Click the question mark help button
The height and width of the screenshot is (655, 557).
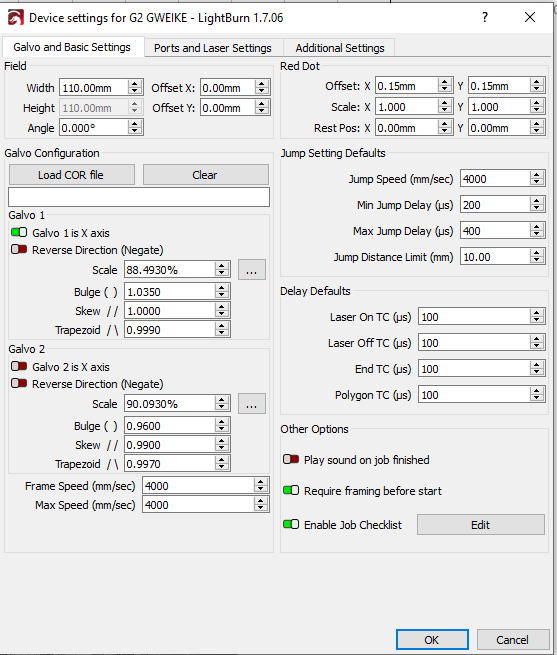(485, 17)
